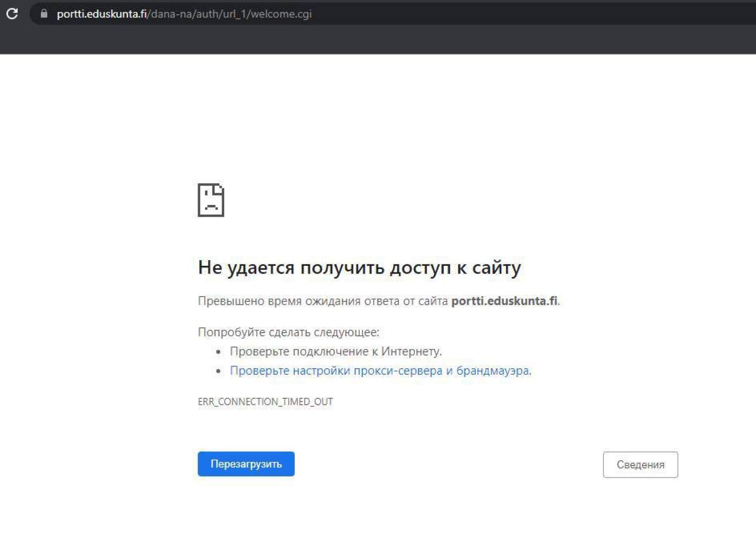
Task: Click the Проверьте подключение к Интернету suggestion
Action: coord(335,351)
